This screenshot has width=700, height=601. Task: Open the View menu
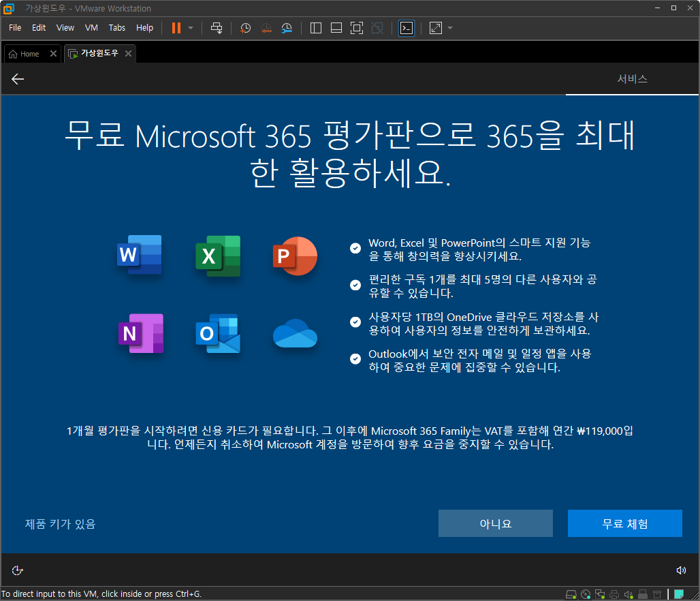(x=65, y=28)
